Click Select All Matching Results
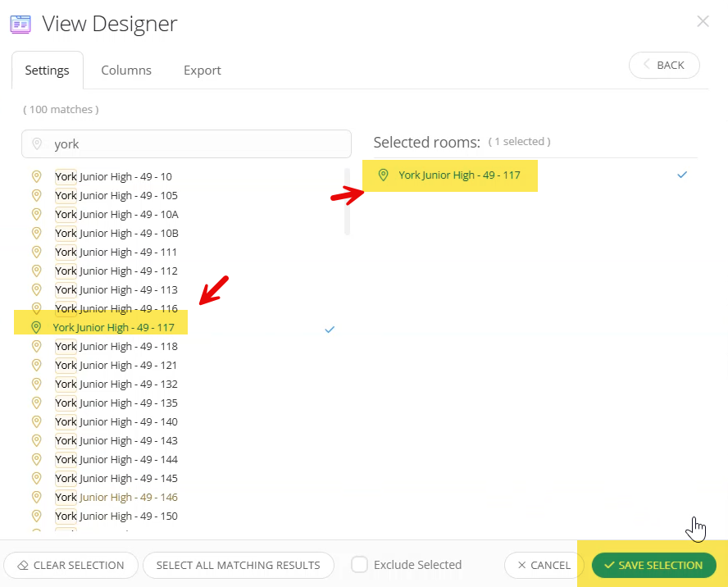 [238, 565]
